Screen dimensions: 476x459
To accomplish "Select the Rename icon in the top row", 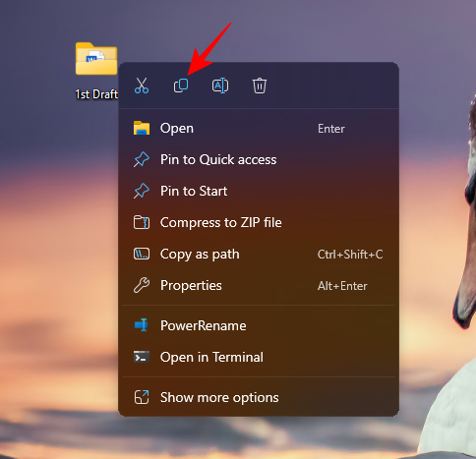I will (x=220, y=86).
